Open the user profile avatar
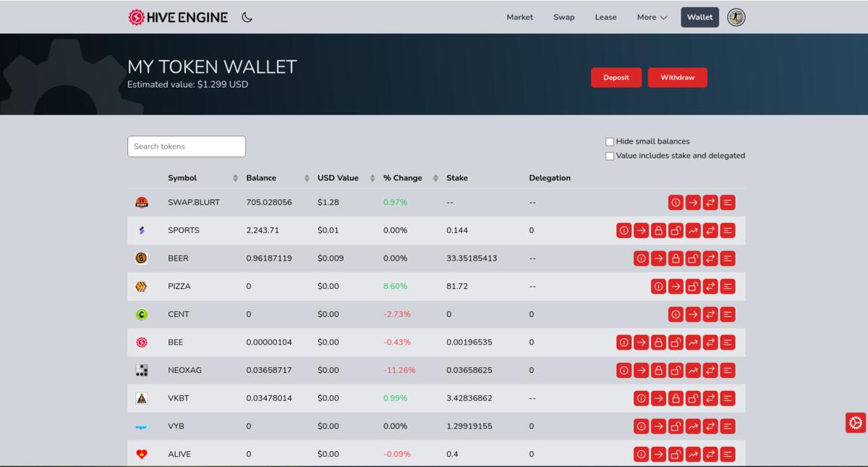 pos(736,17)
